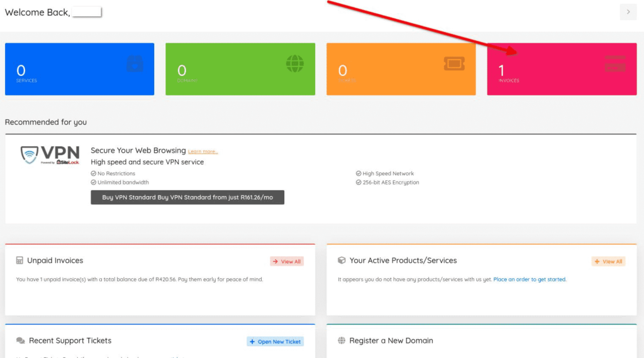Image resolution: width=644 pixels, height=358 pixels.
Task: Open the blue Services tile
Action: 80,69
